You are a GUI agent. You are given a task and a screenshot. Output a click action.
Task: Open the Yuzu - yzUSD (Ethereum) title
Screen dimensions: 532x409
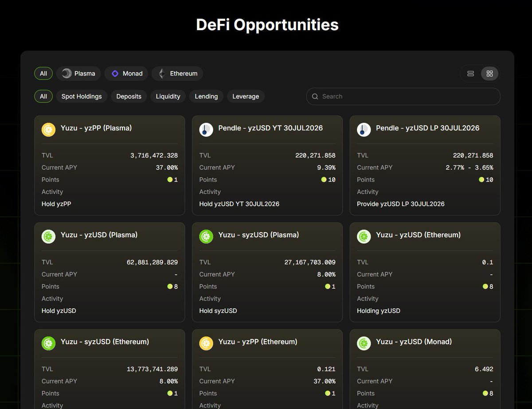[x=419, y=235]
